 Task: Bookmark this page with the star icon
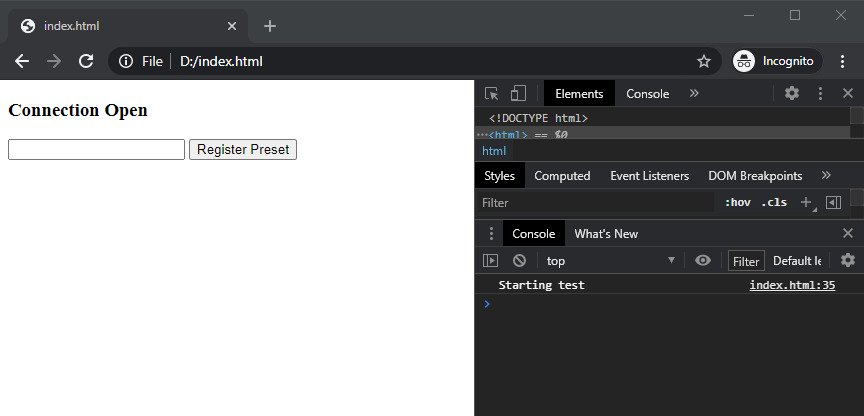(x=704, y=61)
